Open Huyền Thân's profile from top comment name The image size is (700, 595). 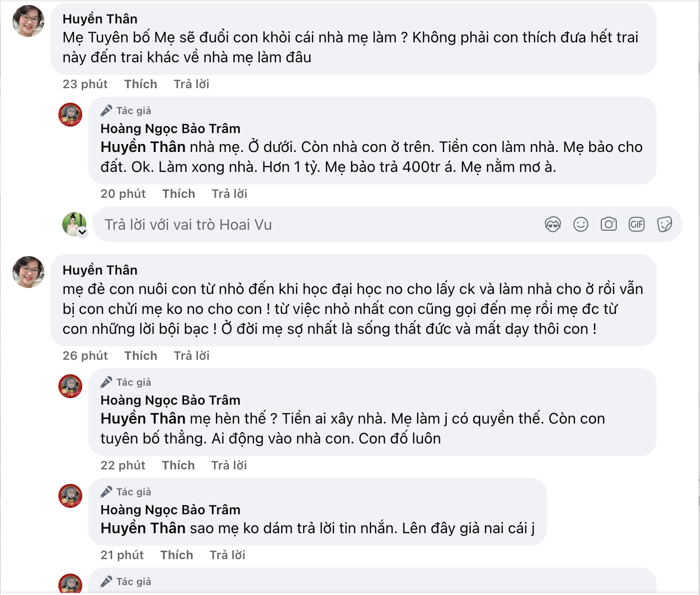coord(100,19)
